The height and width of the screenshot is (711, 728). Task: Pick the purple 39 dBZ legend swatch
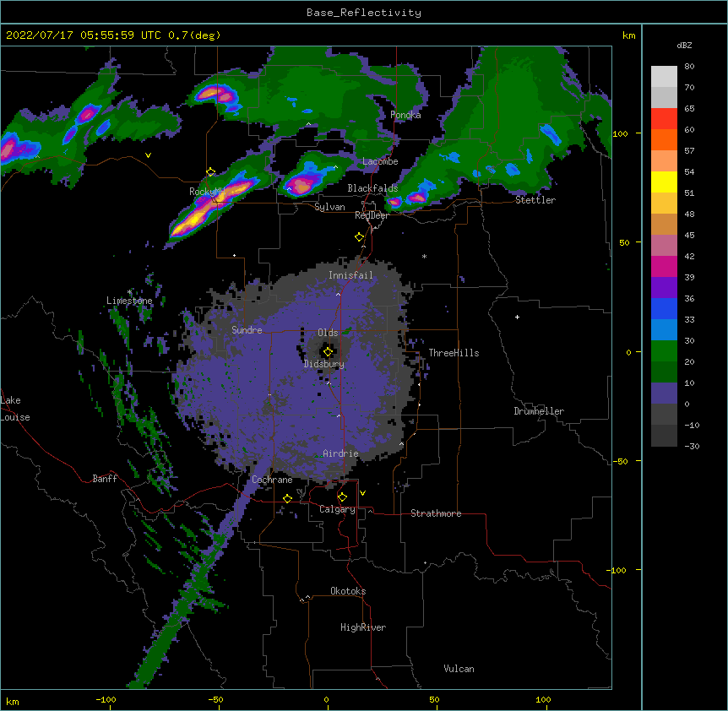[664, 288]
